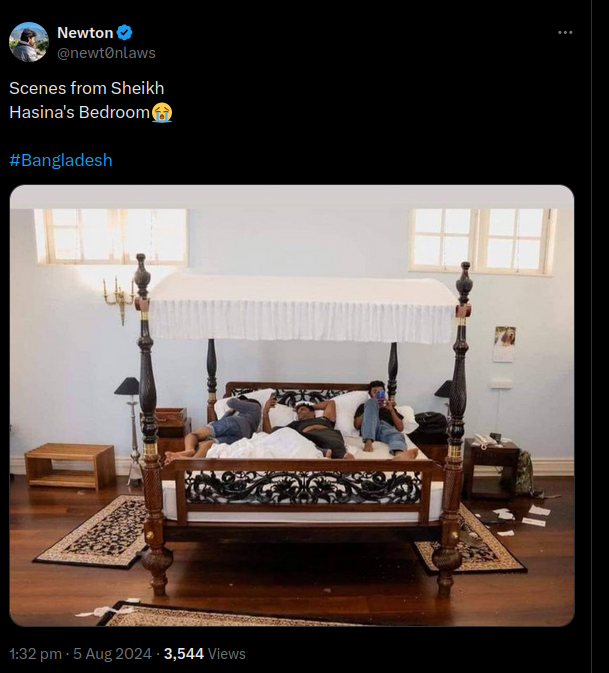Click the crying emoji in the tweet text
609x673 pixels.
tap(162, 113)
